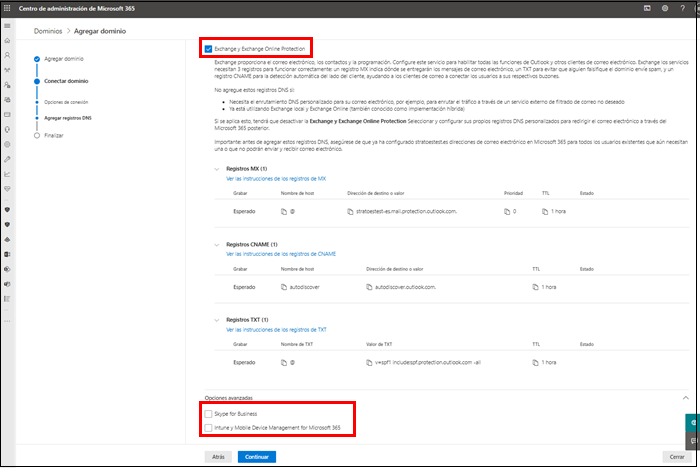Check the Skype for Business option
Image resolution: width=700 pixels, height=468 pixels.
pos(208,414)
